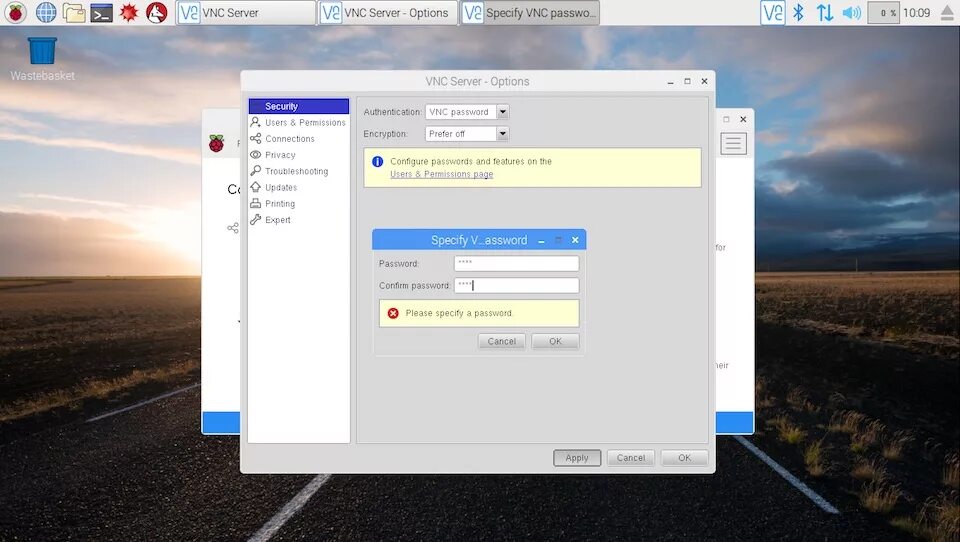The height and width of the screenshot is (542, 960).
Task: Launch the terminal from the taskbar
Action: tap(102, 12)
